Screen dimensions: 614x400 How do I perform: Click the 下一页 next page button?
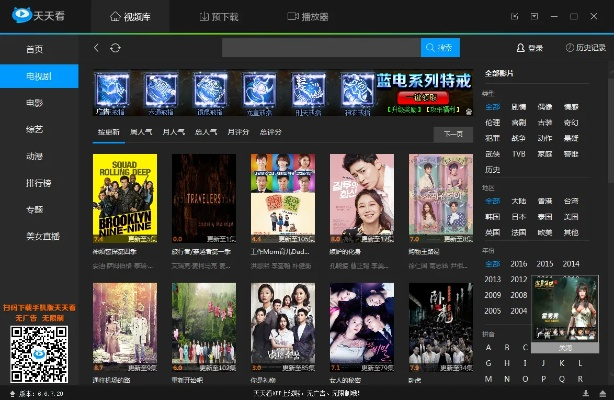pos(452,133)
